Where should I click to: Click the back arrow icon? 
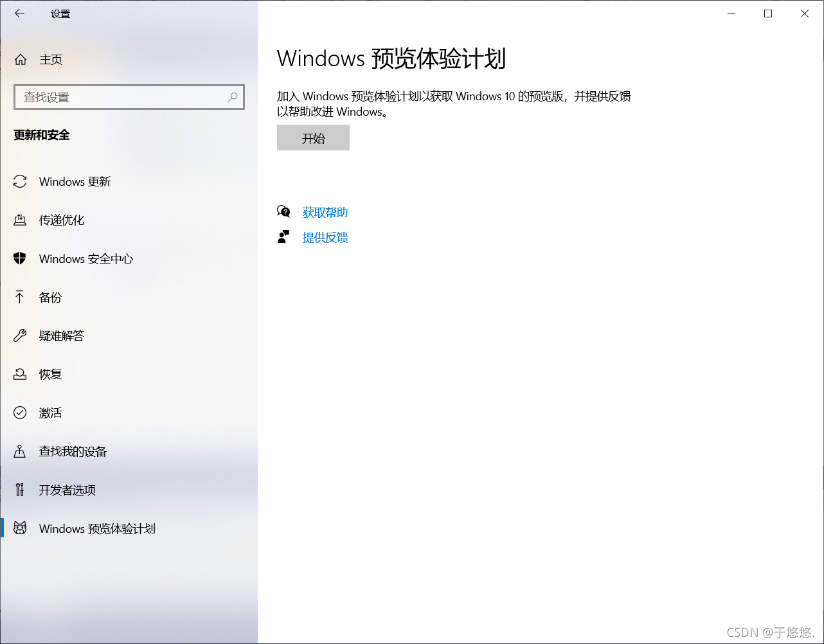click(20, 13)
